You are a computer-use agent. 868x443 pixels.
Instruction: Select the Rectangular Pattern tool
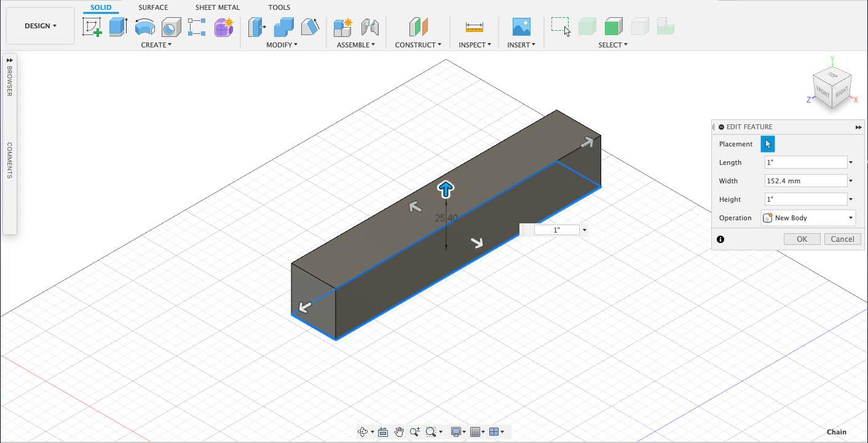coord(197,26)
